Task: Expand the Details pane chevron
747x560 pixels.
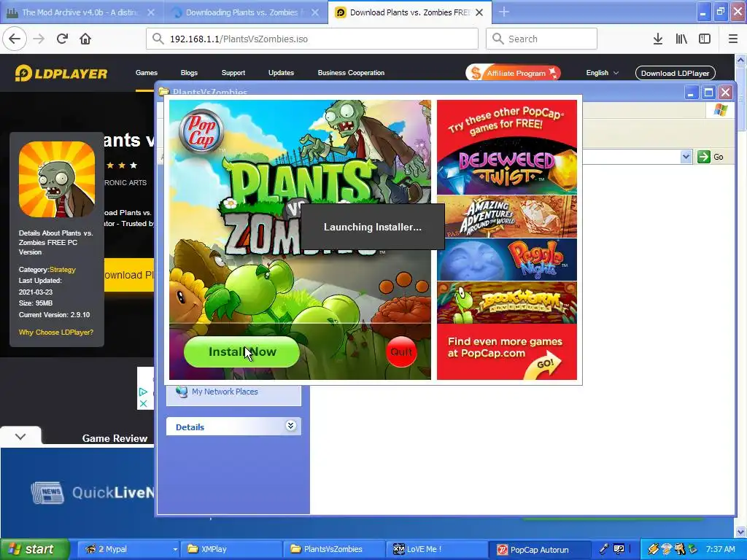Action: click(290, 426)
